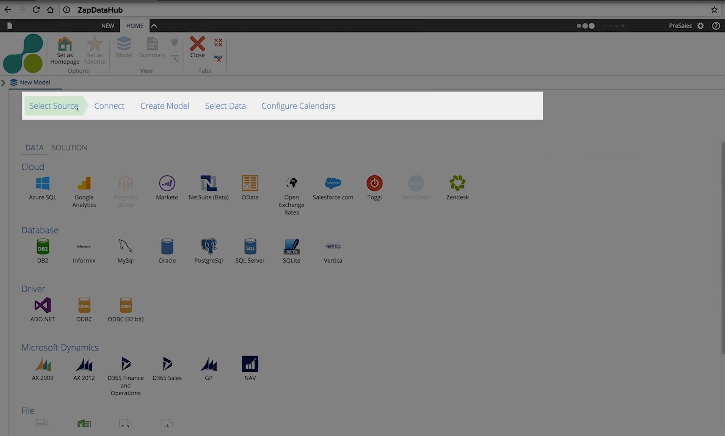The height and width of the screenshot is (436, 725).
Task: Choose the Dynamics AX 2012 source
Action: (x=84, y=368)
